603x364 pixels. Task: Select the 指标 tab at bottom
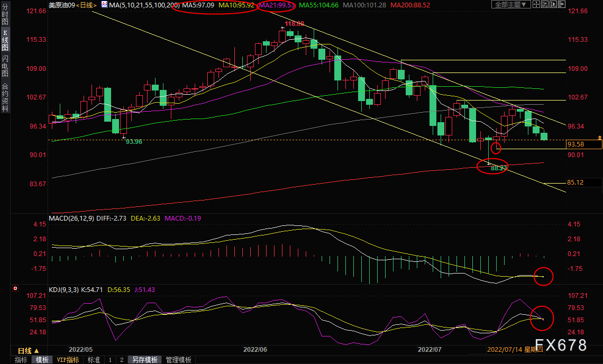[21, 360]
